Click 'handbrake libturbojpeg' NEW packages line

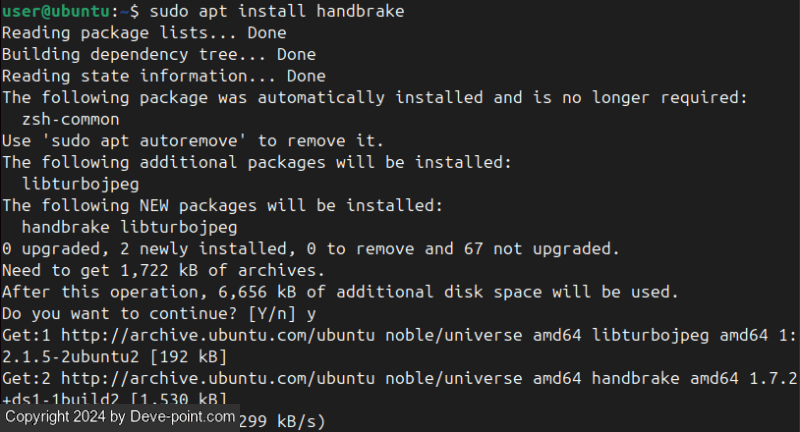pos(130,227)
